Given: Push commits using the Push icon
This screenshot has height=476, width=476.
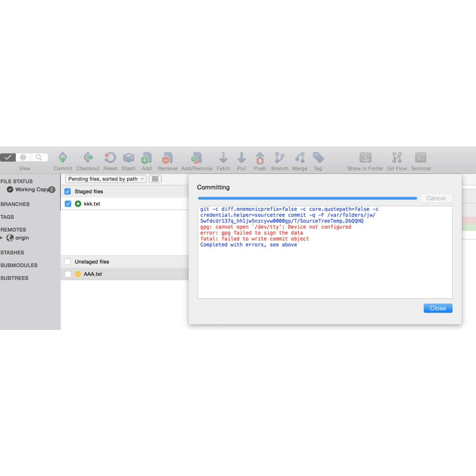Looking at the screenshot, I should (260, 160).
